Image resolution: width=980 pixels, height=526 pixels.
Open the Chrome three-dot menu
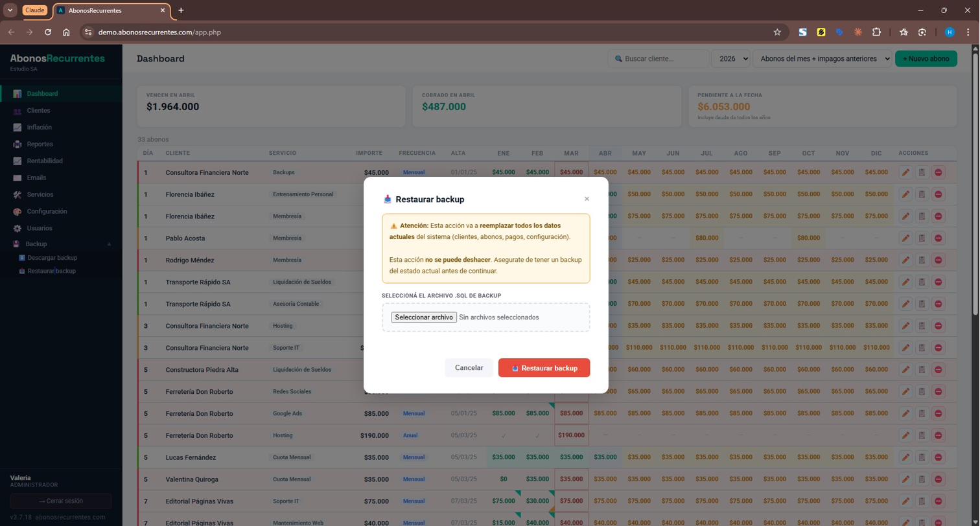pyautogui.click(x=968, y=32)
